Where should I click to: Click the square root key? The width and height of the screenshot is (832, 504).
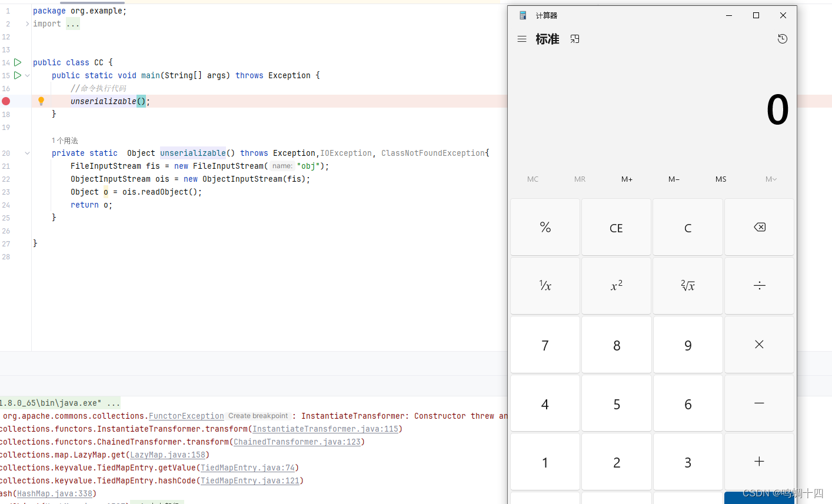(x=688, y=286)
